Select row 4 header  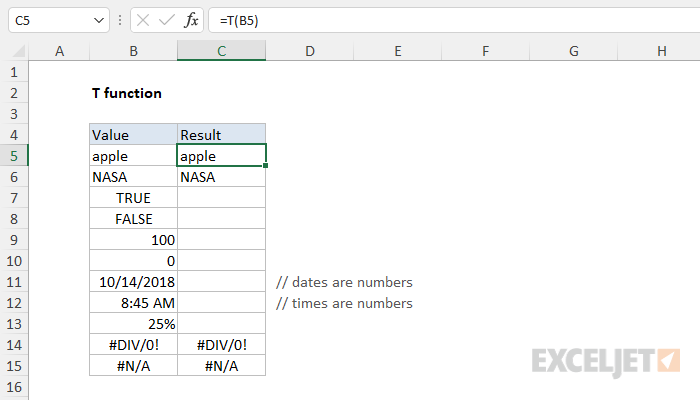coord(14,135)
